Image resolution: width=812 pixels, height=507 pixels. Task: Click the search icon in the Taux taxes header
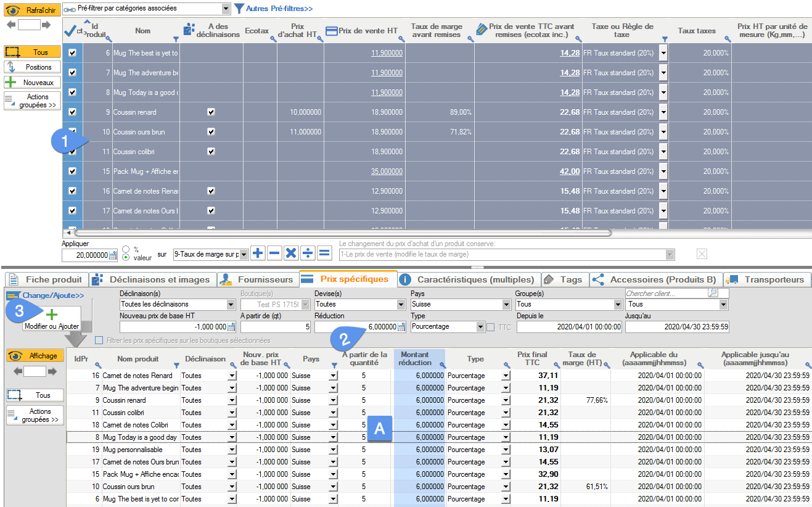tap(728, 40)
